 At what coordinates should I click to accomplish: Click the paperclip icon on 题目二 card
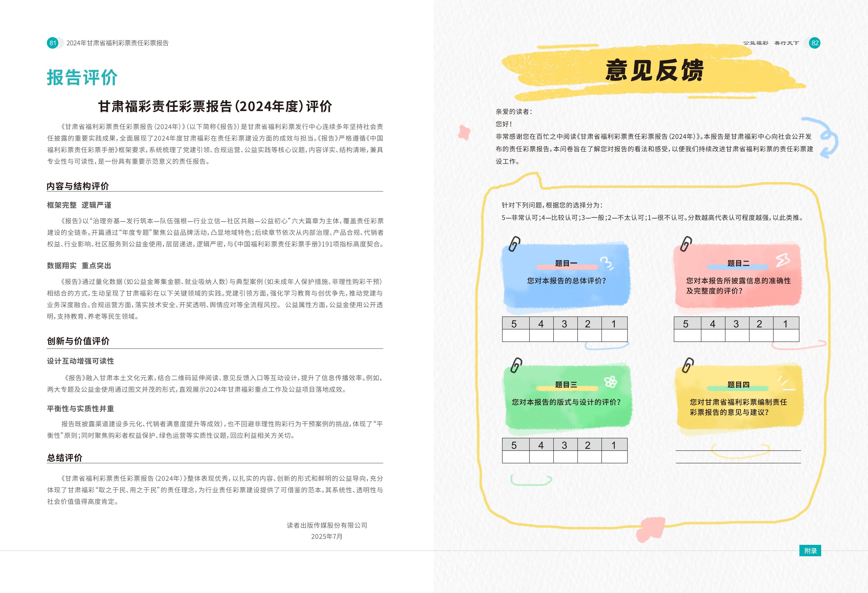(686, 244)
